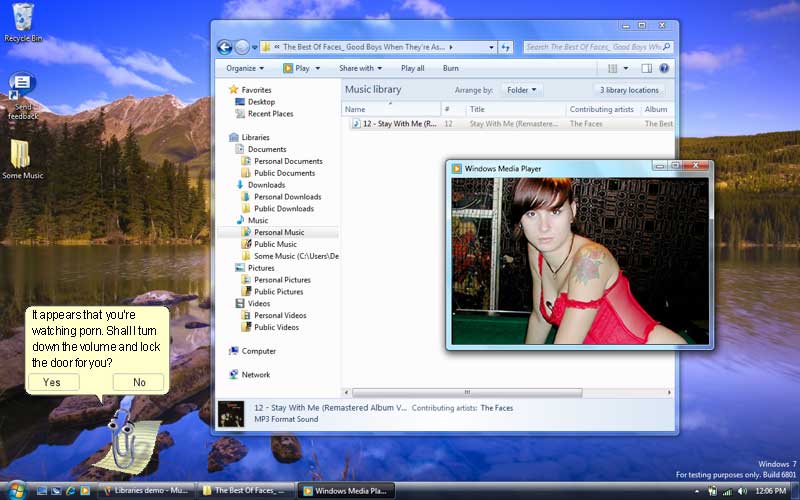Viewport: 800px width, 500px height.
Task: Click Play all in toolbar
Action: pyautogui.click(x=412, y=68)
